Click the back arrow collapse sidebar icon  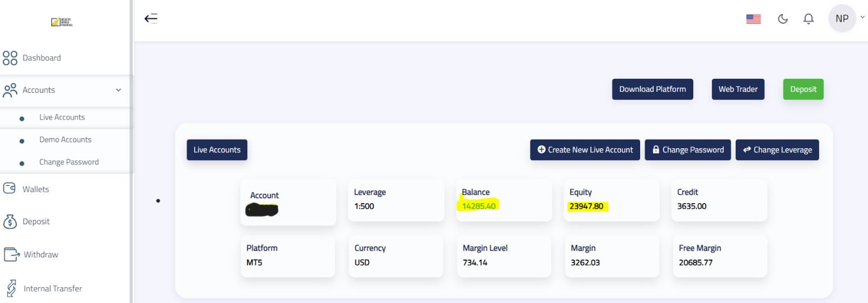(151, 18)
